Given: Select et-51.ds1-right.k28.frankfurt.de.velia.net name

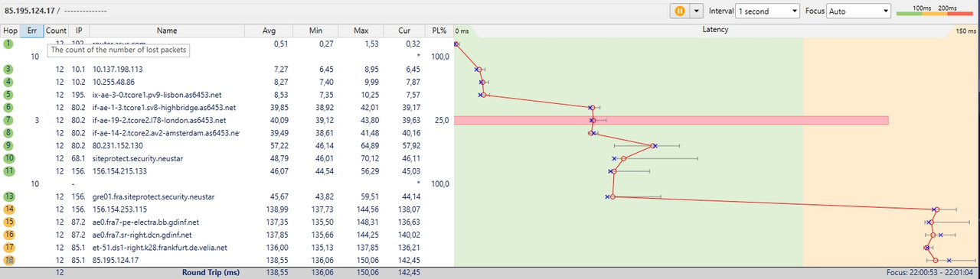Looking at the screenshot, I should (x=159, y=248).
